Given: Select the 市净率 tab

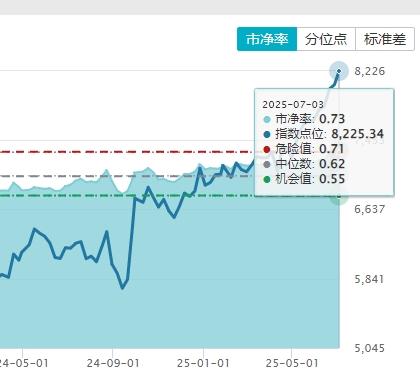Looking at the screenshot, I should (x=267, y=39).
